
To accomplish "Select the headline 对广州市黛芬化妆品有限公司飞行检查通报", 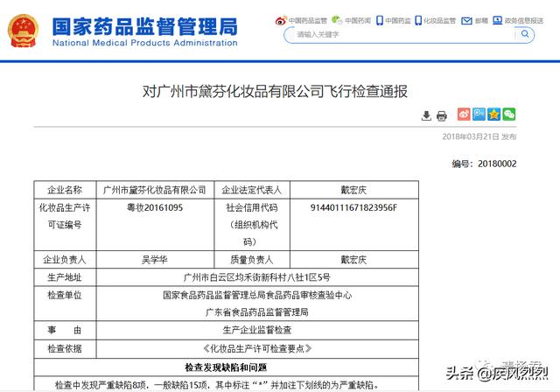I will (275, 91).
